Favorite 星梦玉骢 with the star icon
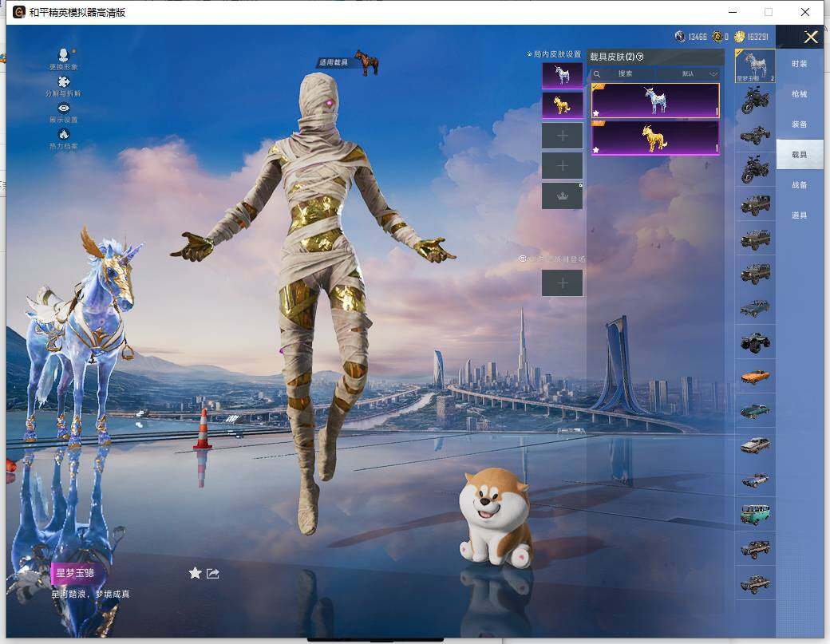Image resolution: width=830 pixels, height=644 pixels. click(195, 573)
